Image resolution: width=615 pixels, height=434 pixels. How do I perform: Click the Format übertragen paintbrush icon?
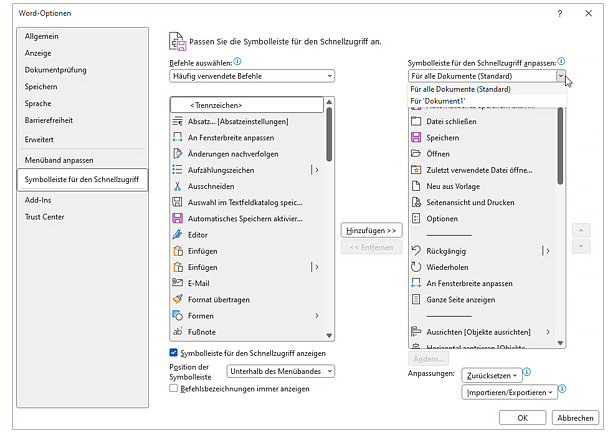click(178, 299)
